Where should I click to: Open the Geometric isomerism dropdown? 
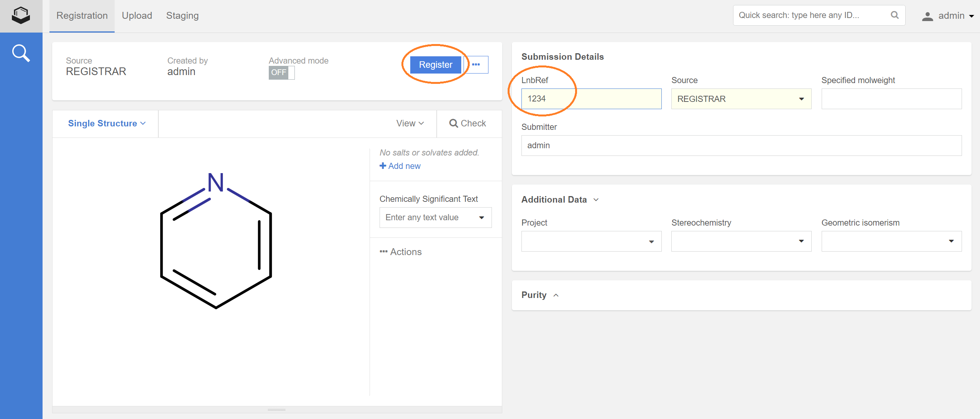click(x=891, y=241)
